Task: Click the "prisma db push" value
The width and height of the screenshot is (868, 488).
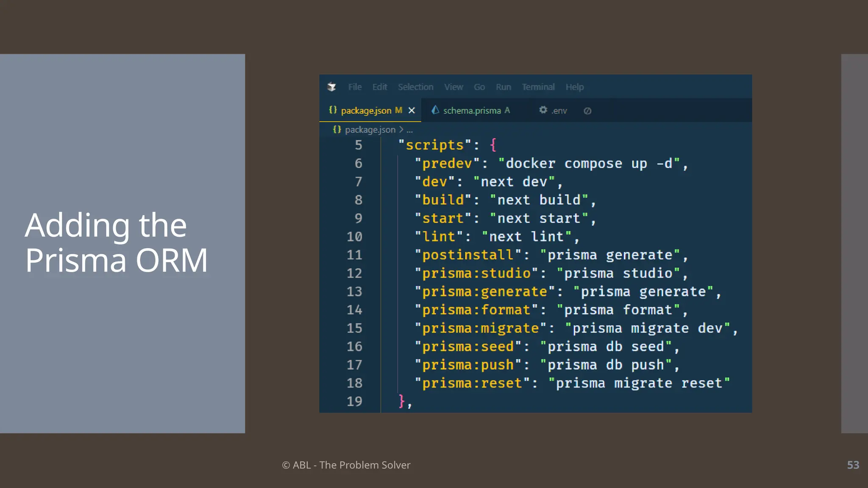Action: (606, 365)
